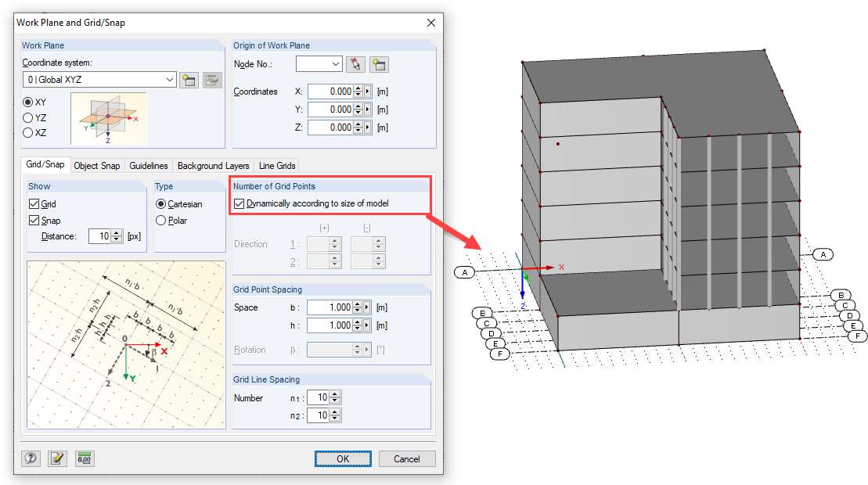Screen dimensions: 868x485
Task: Click the Rotation β input field
Action: click(330, 350)
